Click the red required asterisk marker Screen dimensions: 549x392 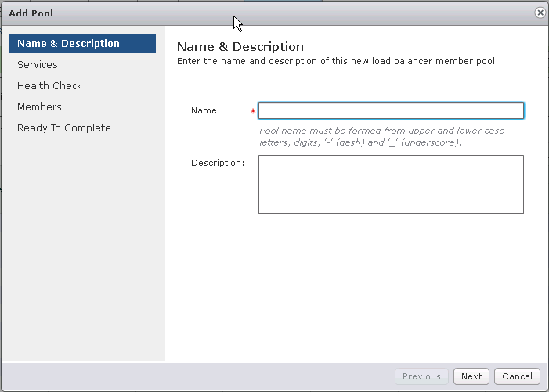click(x=253, y=111)
